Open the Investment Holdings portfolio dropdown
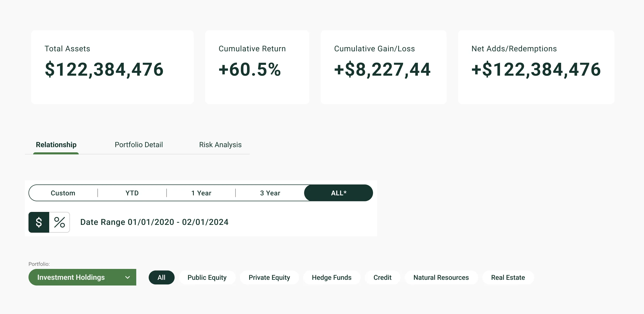This screenshot has width=644, height=314. pyautogui.click(x=82, y=277)
